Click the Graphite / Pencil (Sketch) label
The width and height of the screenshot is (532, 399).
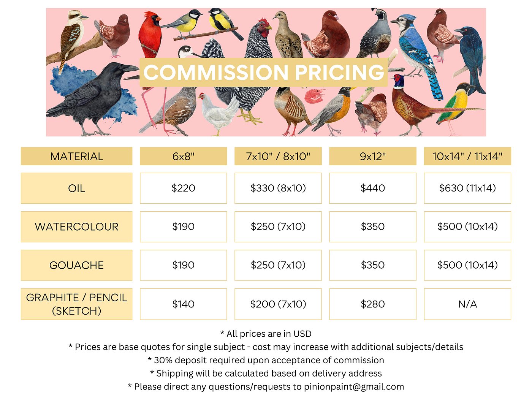click(76, 304)
